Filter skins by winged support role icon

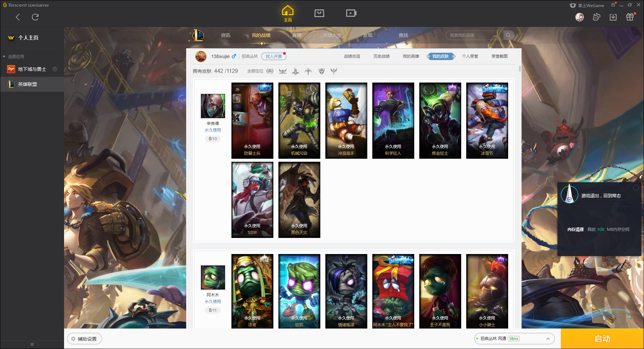click(x=334, y=71)
